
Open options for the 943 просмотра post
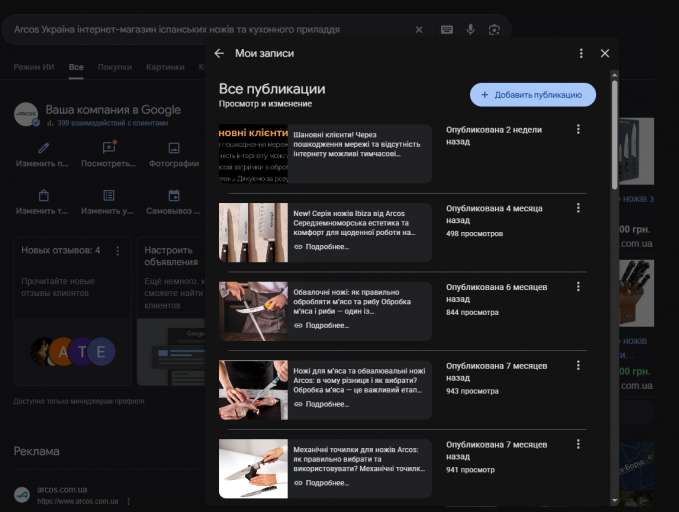[578, 366]
